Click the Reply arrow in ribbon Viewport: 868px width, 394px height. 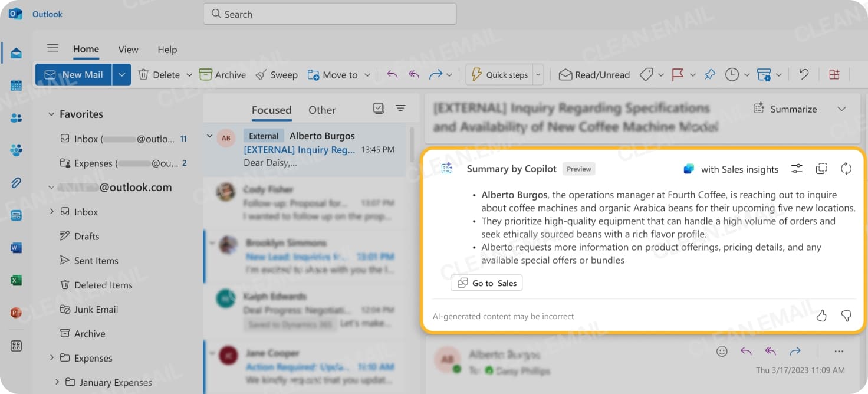(392, 75)
